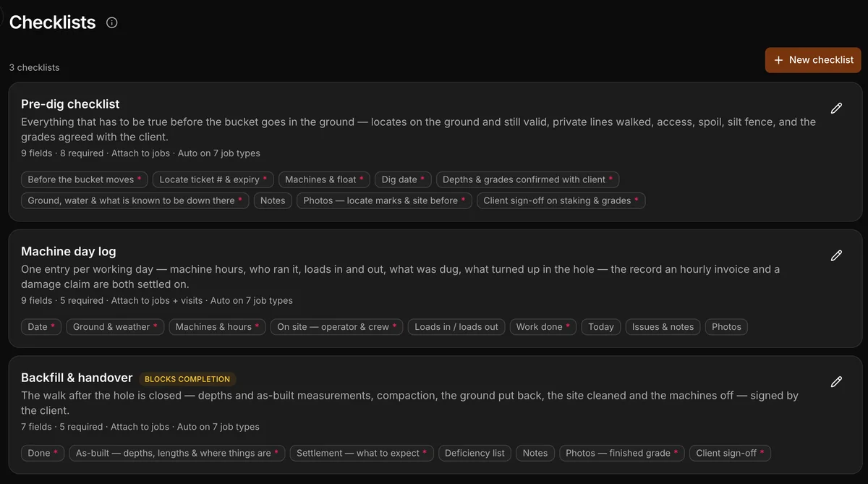Open the Backfill & handover title
The image size is (868, 484).
point(77,378)
